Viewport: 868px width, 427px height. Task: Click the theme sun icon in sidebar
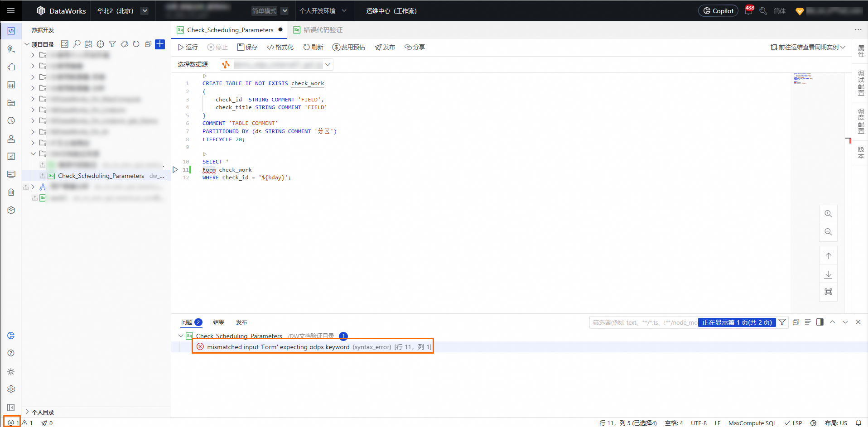(x=11, y=372)
